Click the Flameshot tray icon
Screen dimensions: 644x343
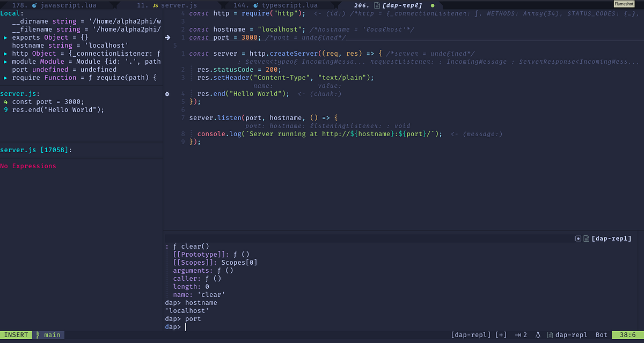[x=625, y=4]
